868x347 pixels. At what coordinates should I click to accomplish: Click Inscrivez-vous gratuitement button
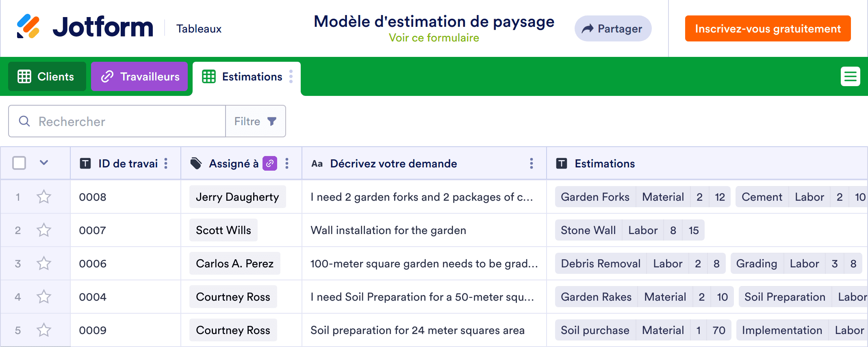[768, 28]
